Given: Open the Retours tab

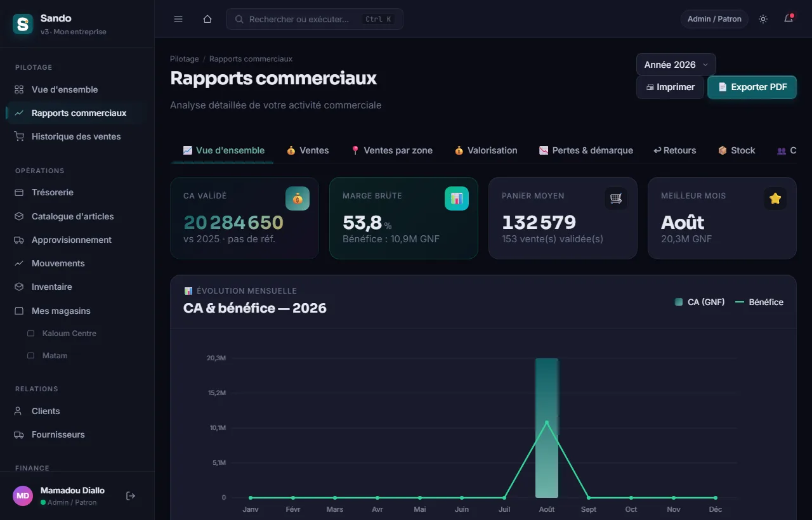Looking at the screenshot, I should 675,150.
